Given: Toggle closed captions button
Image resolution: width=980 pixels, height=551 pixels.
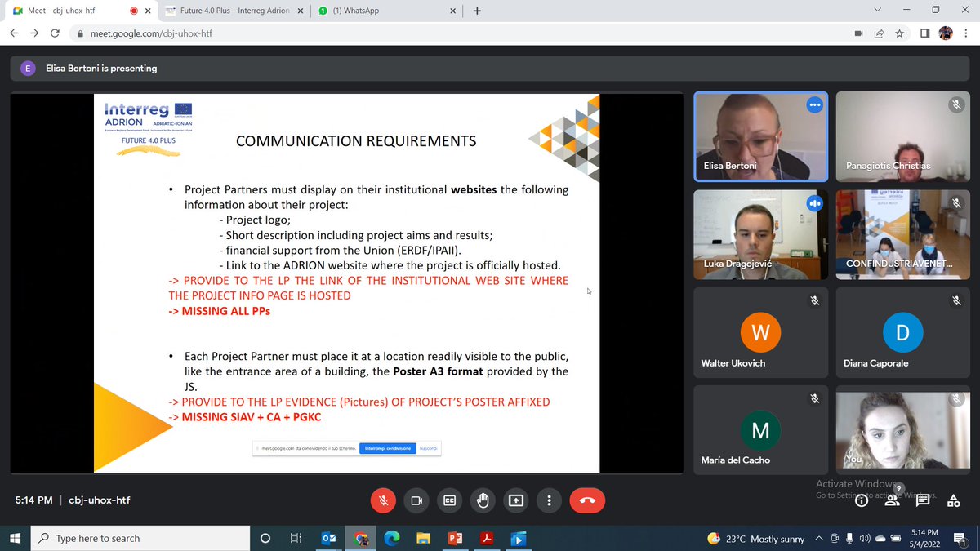Looking at the screenshot, I should (x=449, y=500).
